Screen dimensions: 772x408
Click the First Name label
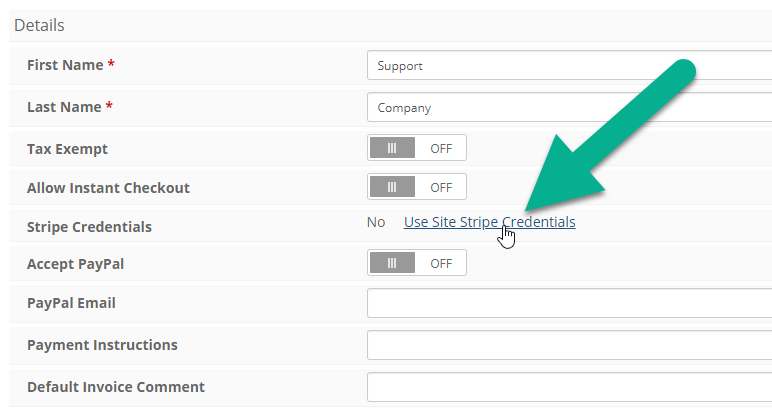pyautogui.click(x=70, y=65)
